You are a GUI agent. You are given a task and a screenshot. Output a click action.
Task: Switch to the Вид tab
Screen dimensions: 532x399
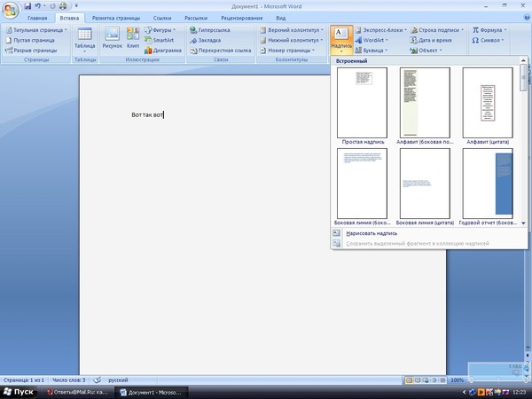280,18
